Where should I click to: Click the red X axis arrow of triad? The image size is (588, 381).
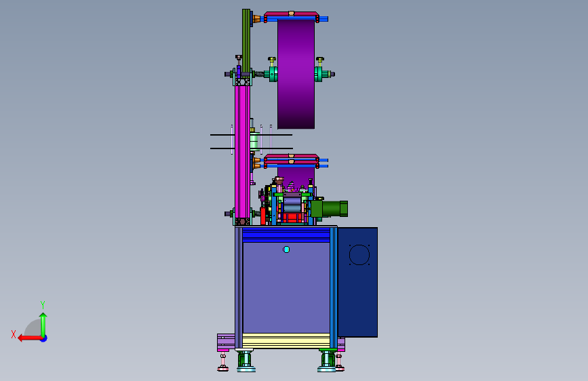pos(29,338)
